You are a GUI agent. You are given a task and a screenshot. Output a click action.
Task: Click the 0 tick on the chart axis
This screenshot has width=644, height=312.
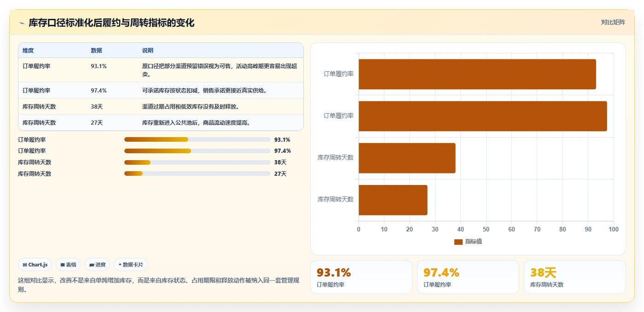359,229
